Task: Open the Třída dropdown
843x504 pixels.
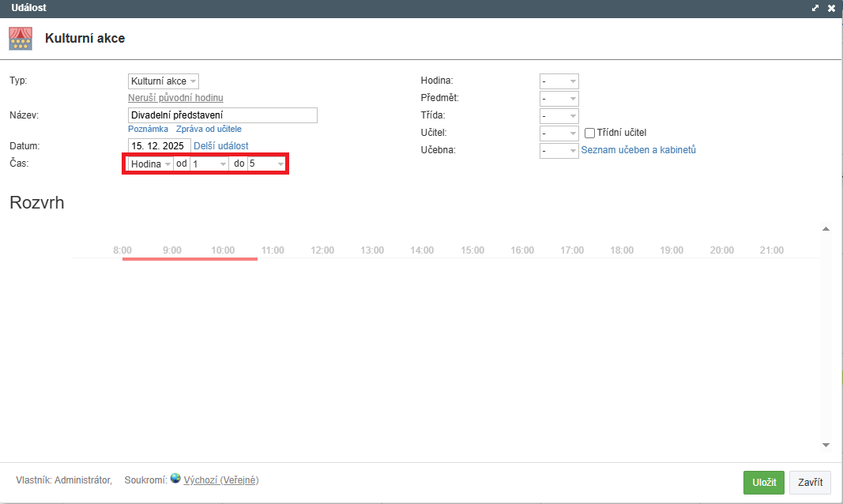Action: [x=559, y=116]
